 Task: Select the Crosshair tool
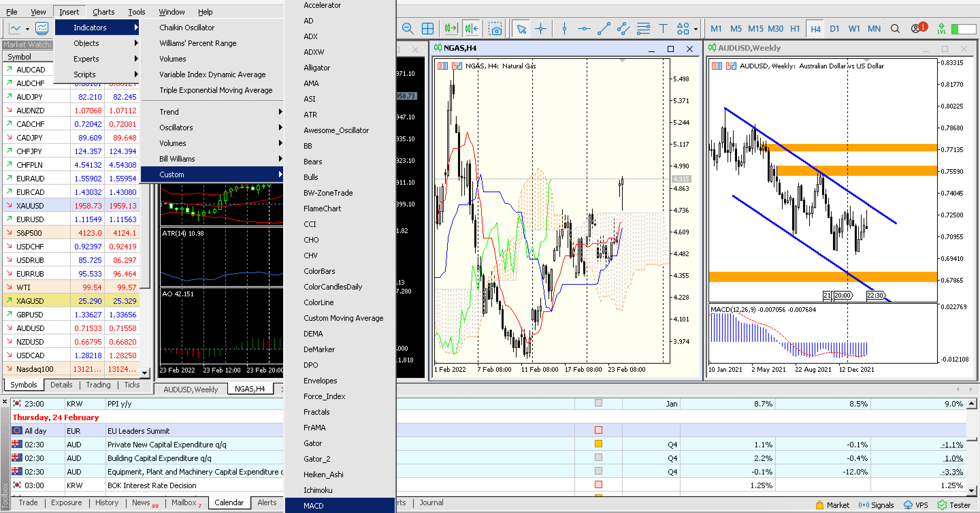point(541,29)
